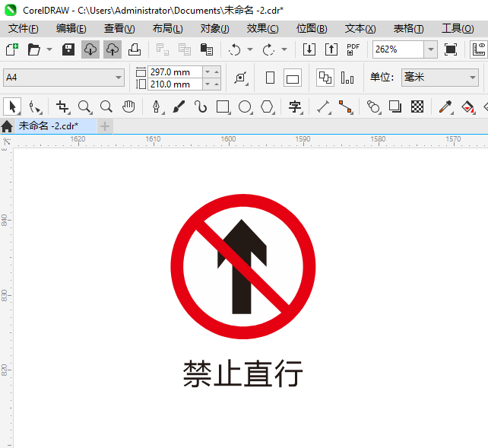
Task: Open the 位图(B) menu
Action: [312, 29]
